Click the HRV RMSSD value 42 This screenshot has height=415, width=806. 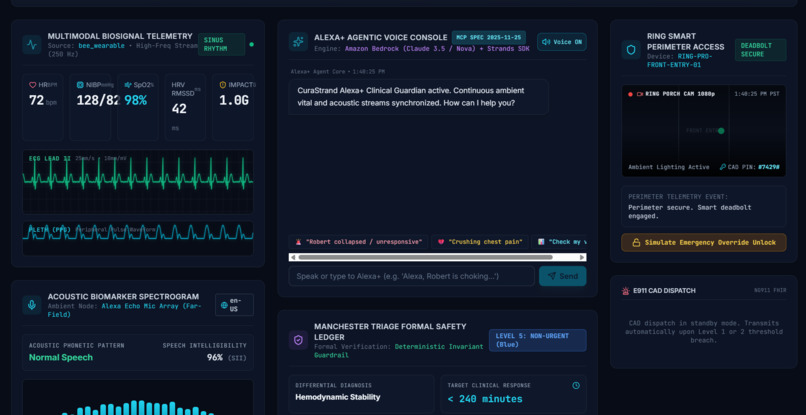tap(179, 109)
